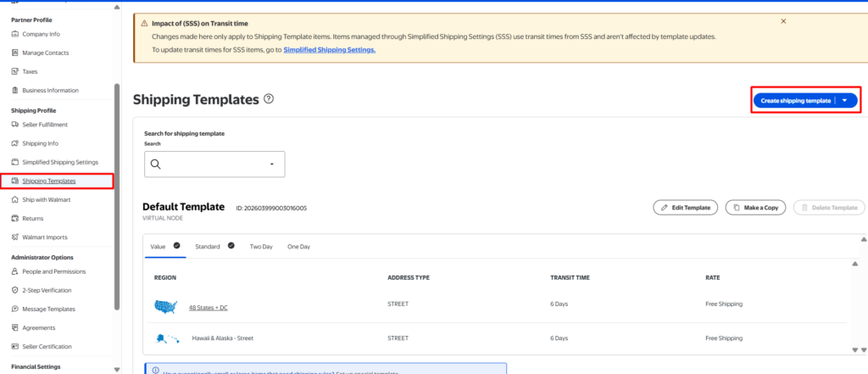Click the Shipping Info icon
Image resolution: width=868 pixels, height=374 pixels.
(x=15, y=143)
